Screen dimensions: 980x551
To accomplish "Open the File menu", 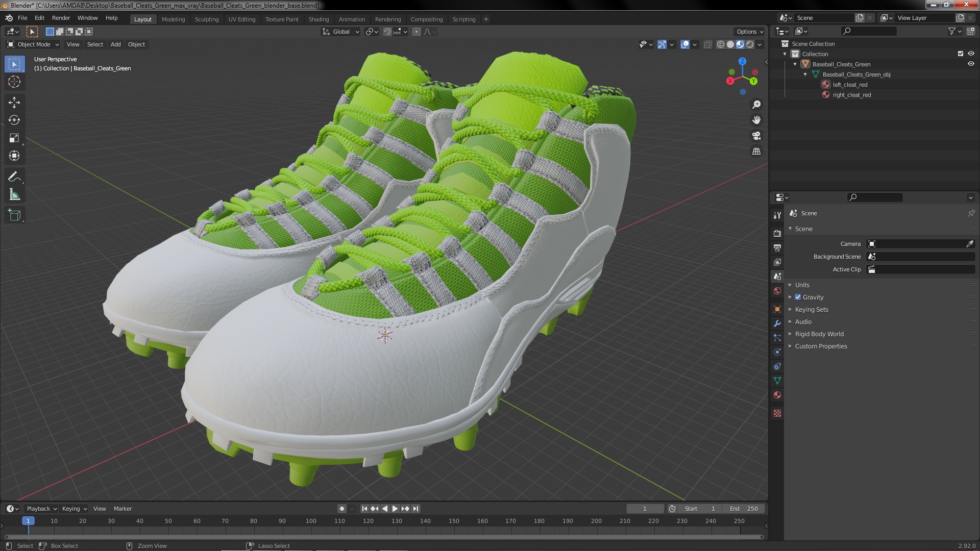I will click(22, 18).
